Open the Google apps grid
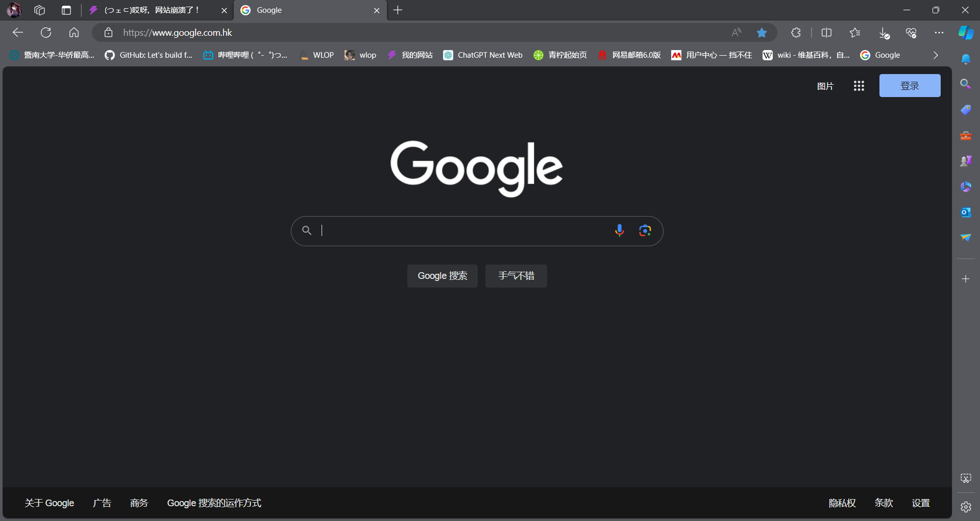The image size is (980, 521). [859, 86]
